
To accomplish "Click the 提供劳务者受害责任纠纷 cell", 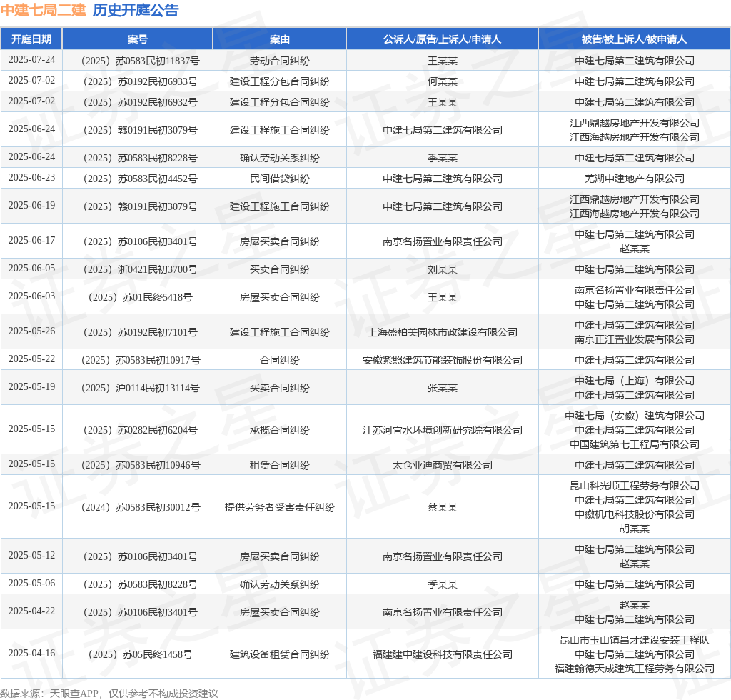I will (x=279, y=507).
